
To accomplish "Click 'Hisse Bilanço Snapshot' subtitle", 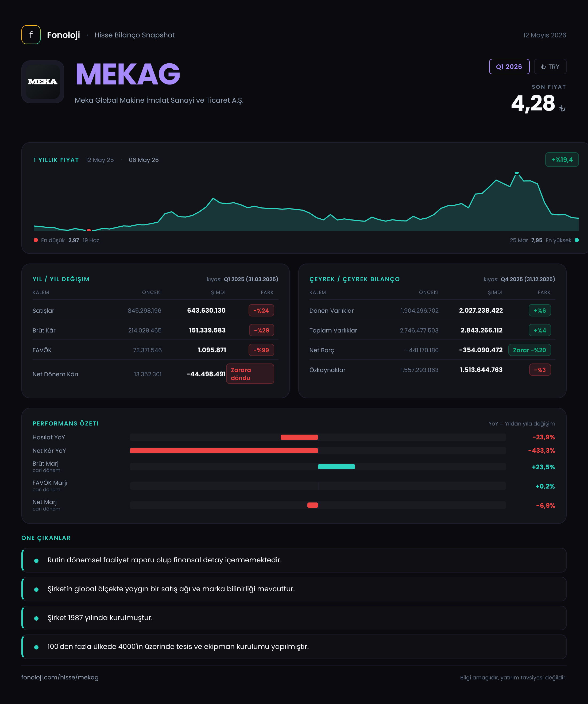I will pos(134,35).
